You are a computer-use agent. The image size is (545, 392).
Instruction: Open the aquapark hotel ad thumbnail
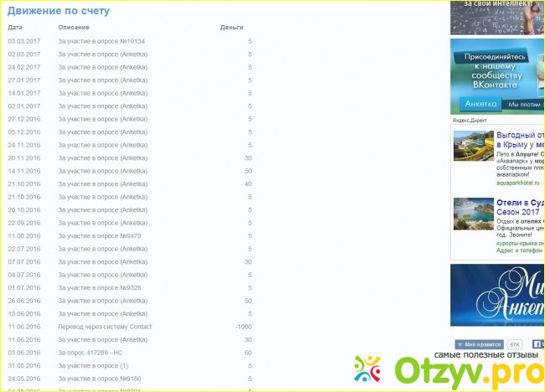473,146
